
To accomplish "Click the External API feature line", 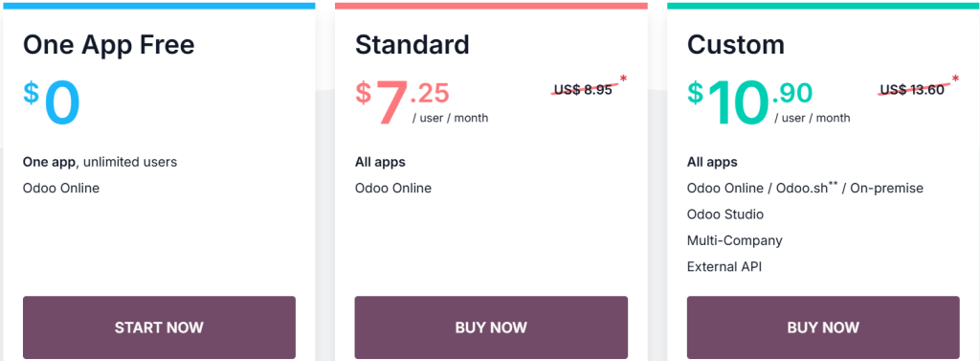I will click(x=724, y=267).
